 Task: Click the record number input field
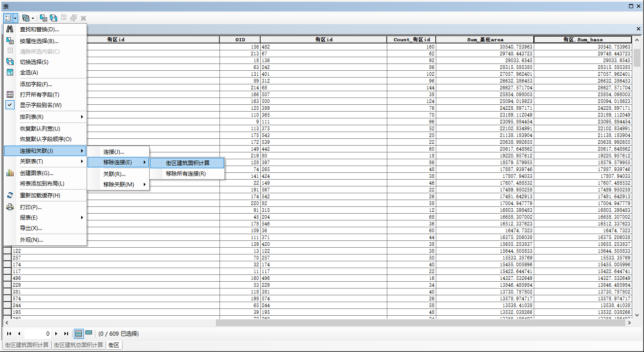39,333
